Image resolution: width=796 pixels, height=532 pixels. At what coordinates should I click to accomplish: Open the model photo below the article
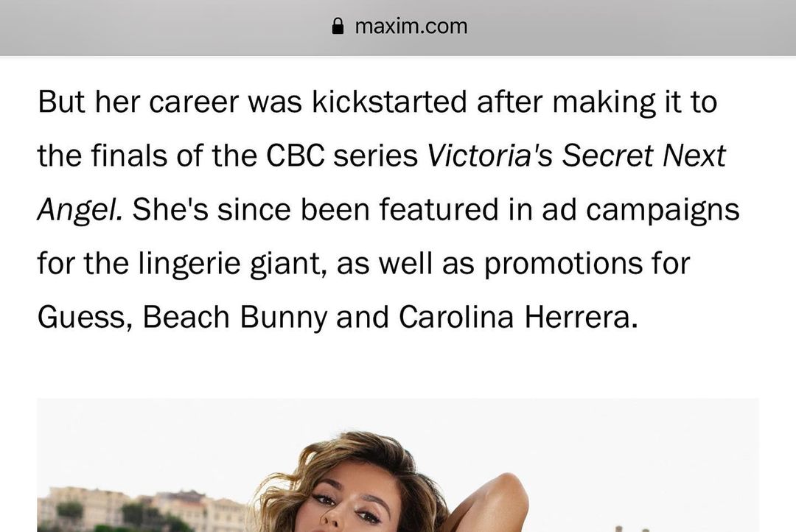[x=398, y=465]
